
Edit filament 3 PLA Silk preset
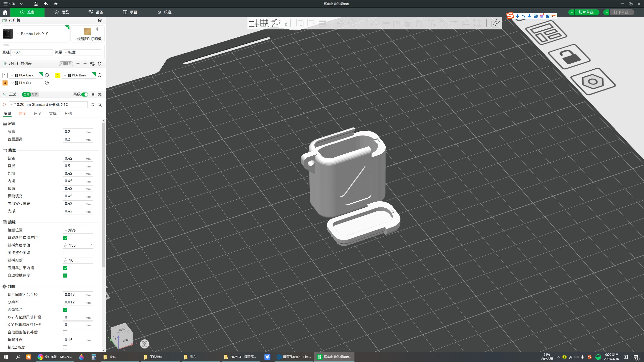[x=47, y=83]
